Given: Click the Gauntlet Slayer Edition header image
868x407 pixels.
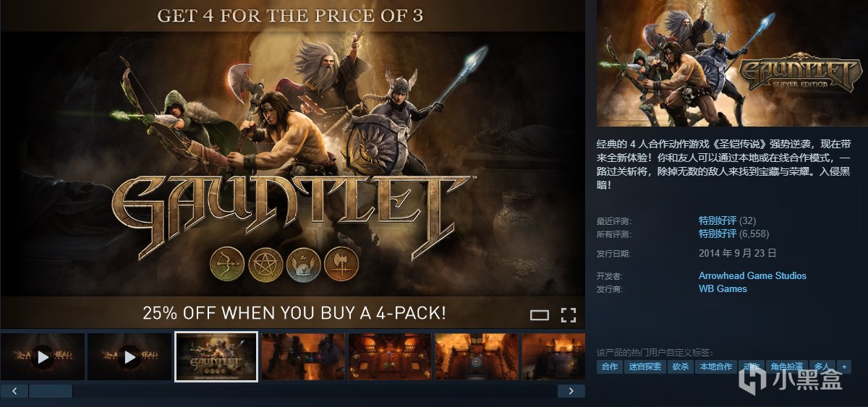Looking at the screenshot, I should point(730,63).
